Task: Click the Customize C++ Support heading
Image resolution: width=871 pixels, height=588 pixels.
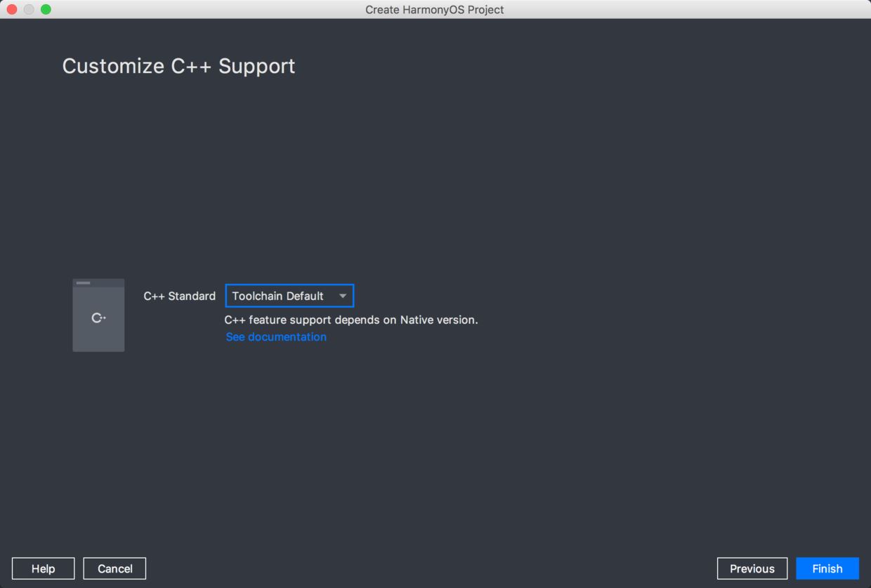Action: click(x=178, y=66)
